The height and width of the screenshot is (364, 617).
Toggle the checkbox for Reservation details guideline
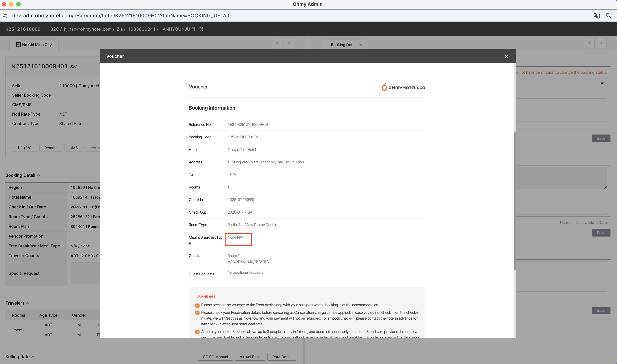coord(197,313)
